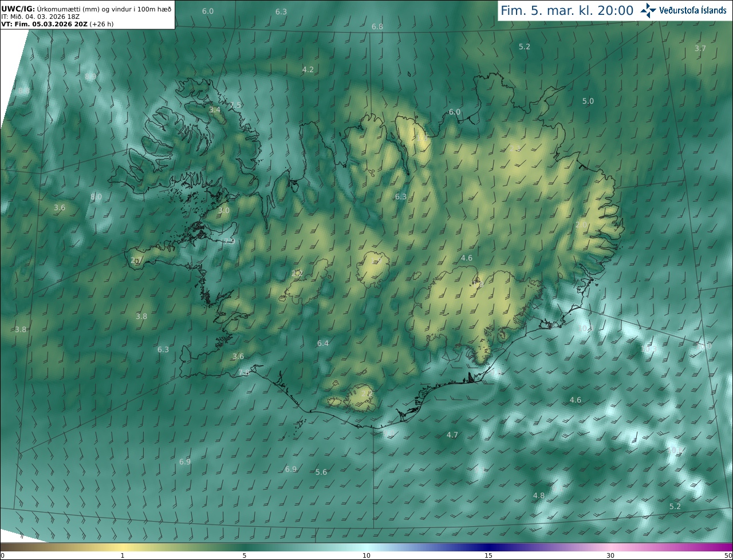The image size is (733, 560).
Task: Select the 4.8 value label
Action: [x=539, y=495]
